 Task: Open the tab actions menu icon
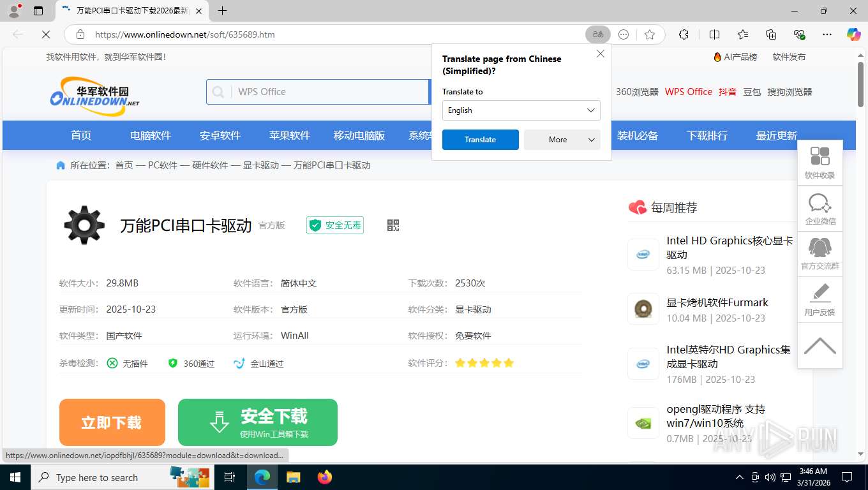click(x=38, y=11)
